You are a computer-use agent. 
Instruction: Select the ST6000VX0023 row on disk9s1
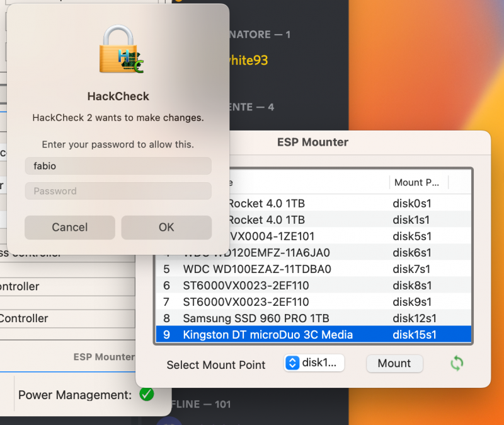313,302
